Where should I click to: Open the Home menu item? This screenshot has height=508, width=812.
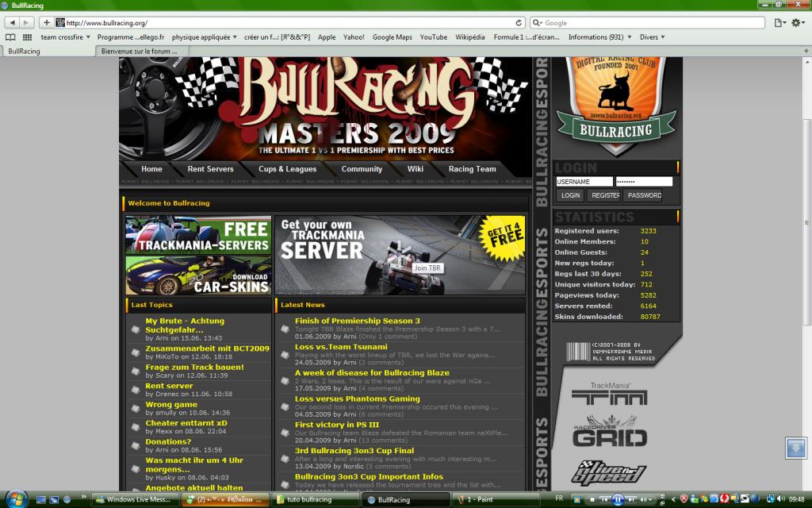coord(151,169)
